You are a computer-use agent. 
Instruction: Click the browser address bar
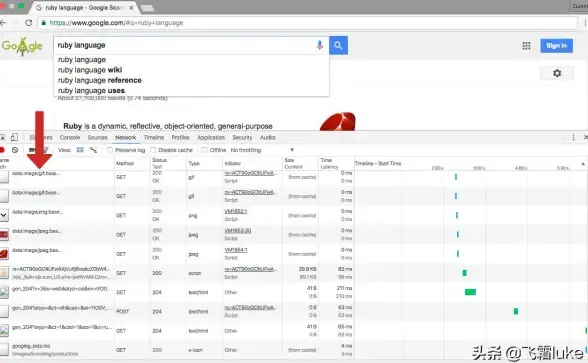coord(308,23)
